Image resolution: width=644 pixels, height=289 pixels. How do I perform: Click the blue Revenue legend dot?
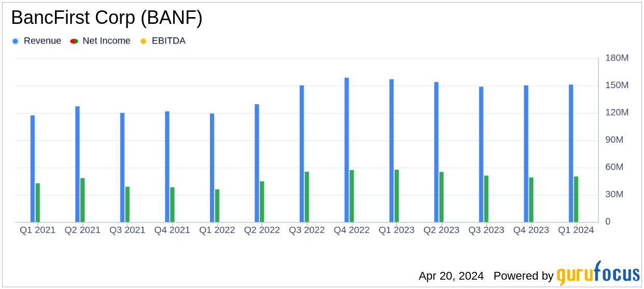pyautogui.click(x=15, y=41)
